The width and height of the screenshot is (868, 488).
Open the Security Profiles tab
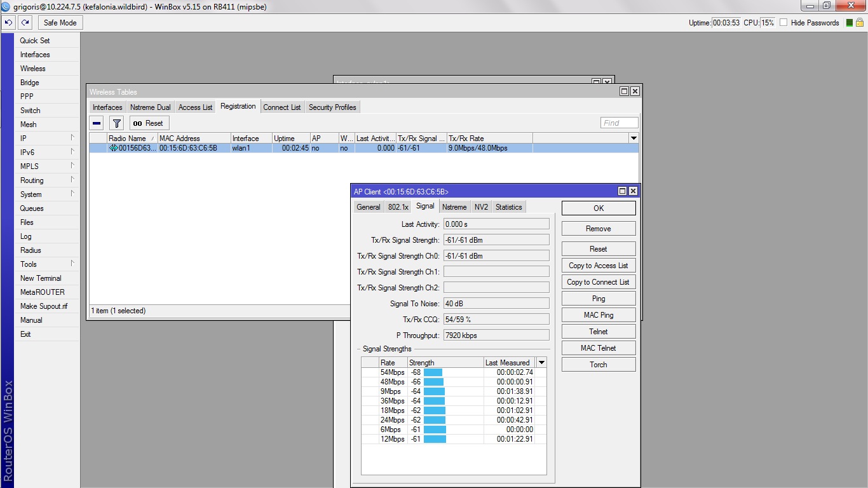pyautogui.click(x=332, y=107)
